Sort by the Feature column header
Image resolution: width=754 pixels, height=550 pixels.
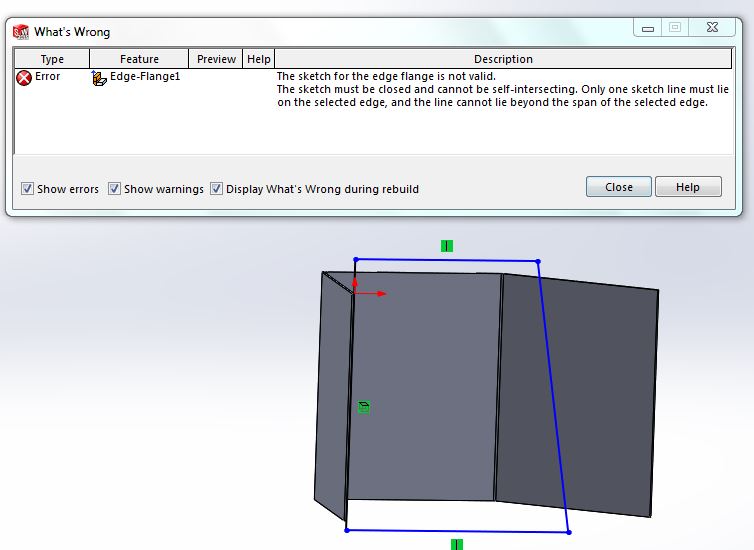click(x=139, y=59)
